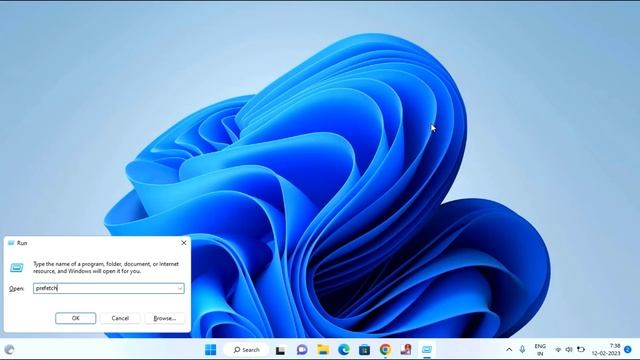Open File Explorer from taskbar
Viewport: 640px width, 360px height.
[x=323, y=349]
